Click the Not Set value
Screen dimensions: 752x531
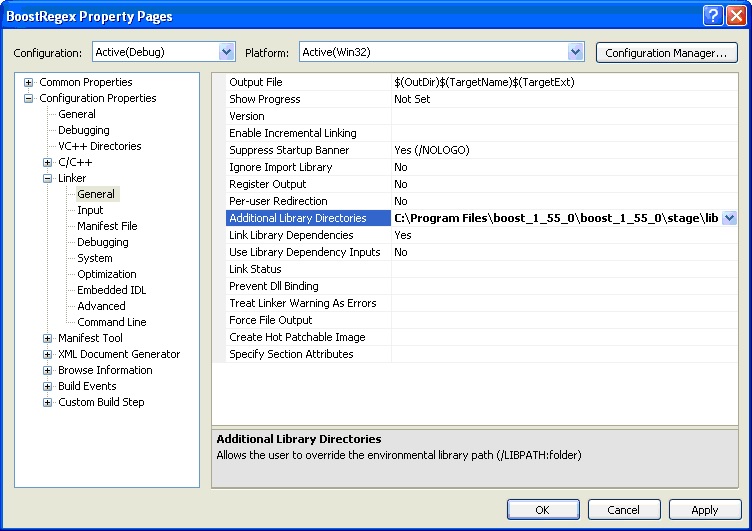[x=412, y=99]
